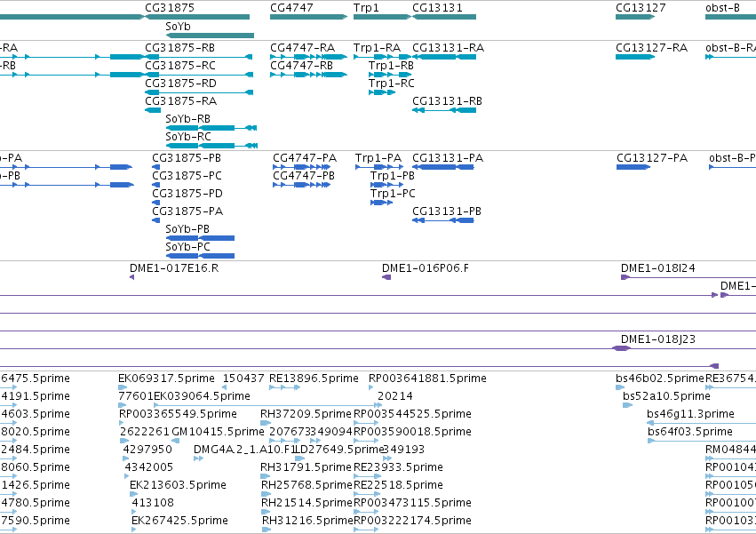
Task: Select protein CG13131-PB
Action: (443, 221)
